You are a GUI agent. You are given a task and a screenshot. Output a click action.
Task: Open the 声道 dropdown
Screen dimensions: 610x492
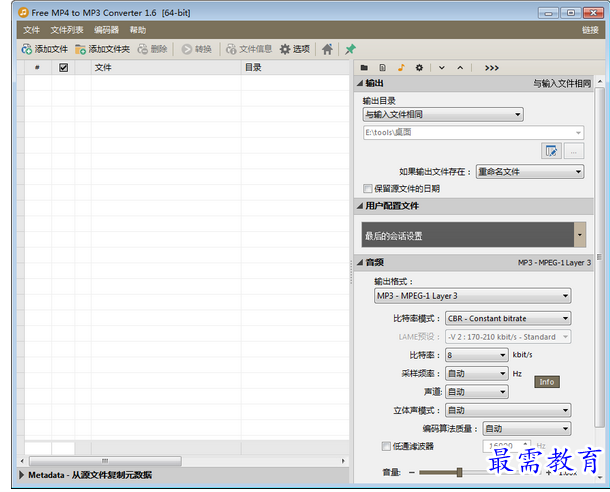pyautogui.click(x=477, y=392)
